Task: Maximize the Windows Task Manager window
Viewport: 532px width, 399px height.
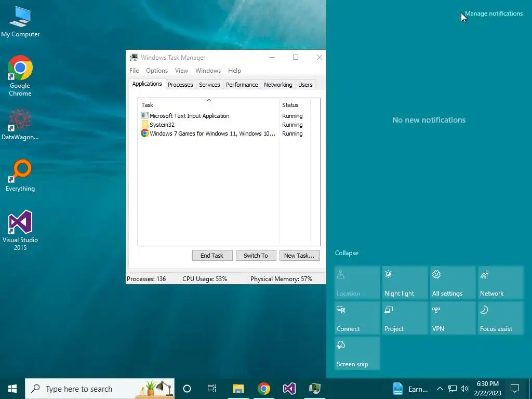Action: pyautogui.click(x=296, y=57)
